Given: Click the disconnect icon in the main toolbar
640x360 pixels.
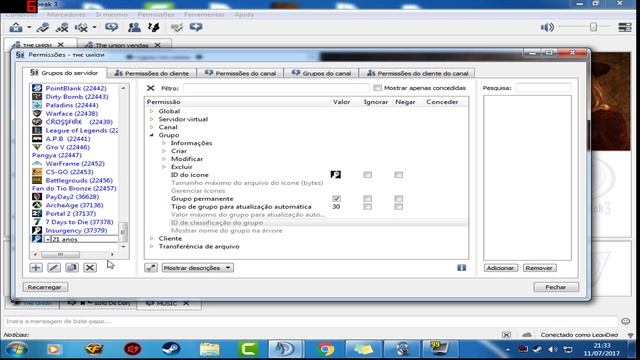Looking at the screenshot, I should pyautogui.click(x=62, y=28).
